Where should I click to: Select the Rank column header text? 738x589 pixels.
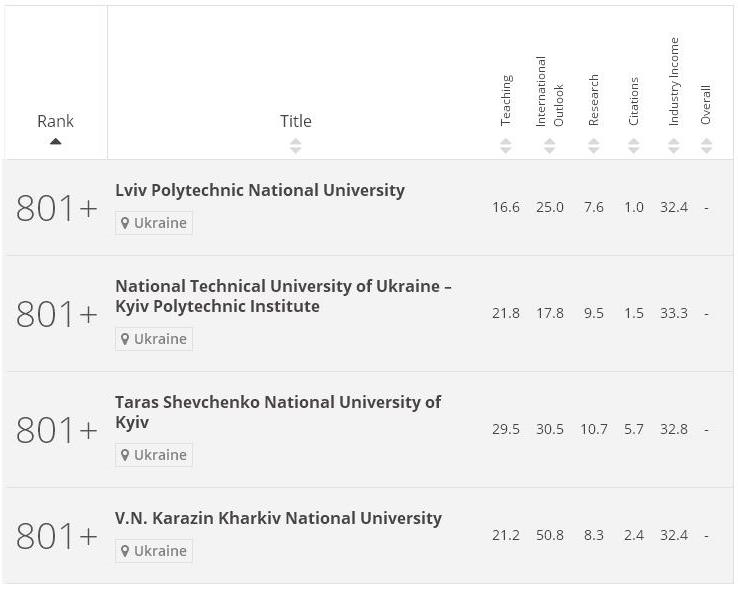56,121
